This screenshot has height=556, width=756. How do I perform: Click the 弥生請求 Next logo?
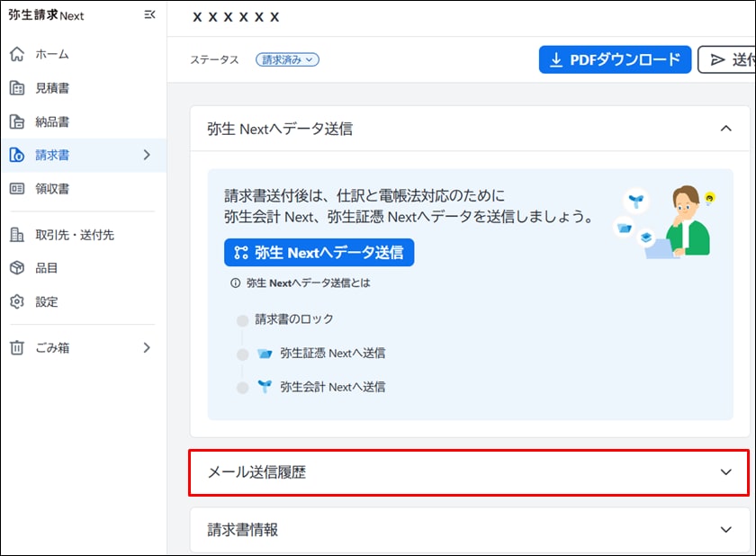pyautogui.click(x=46, y=15)
